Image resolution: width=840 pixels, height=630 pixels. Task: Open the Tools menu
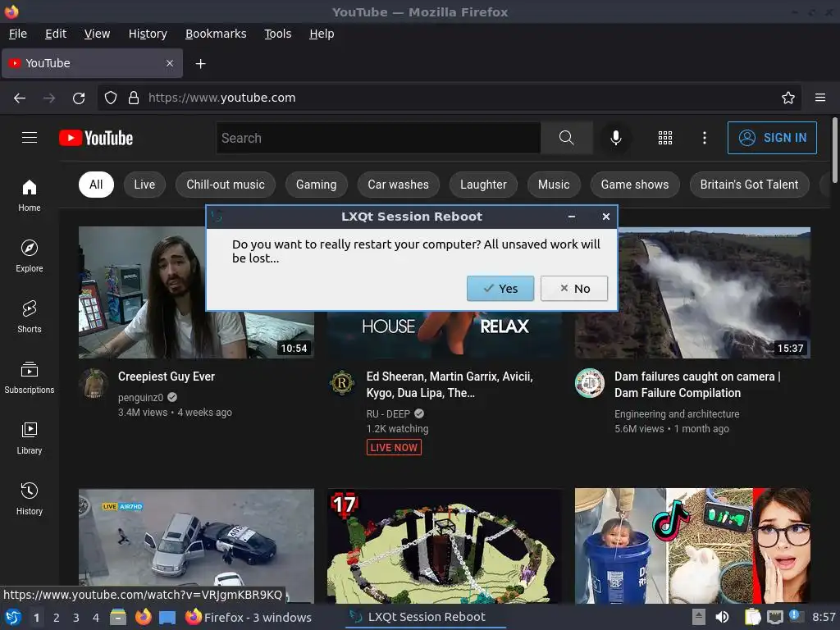pyautogui.click(x=277, y=34)
